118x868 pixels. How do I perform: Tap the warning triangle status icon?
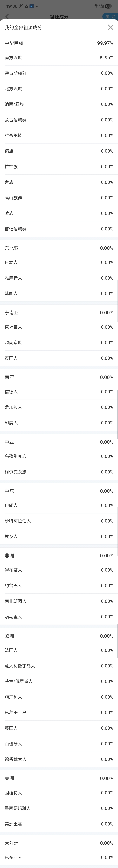coord(26,6)
